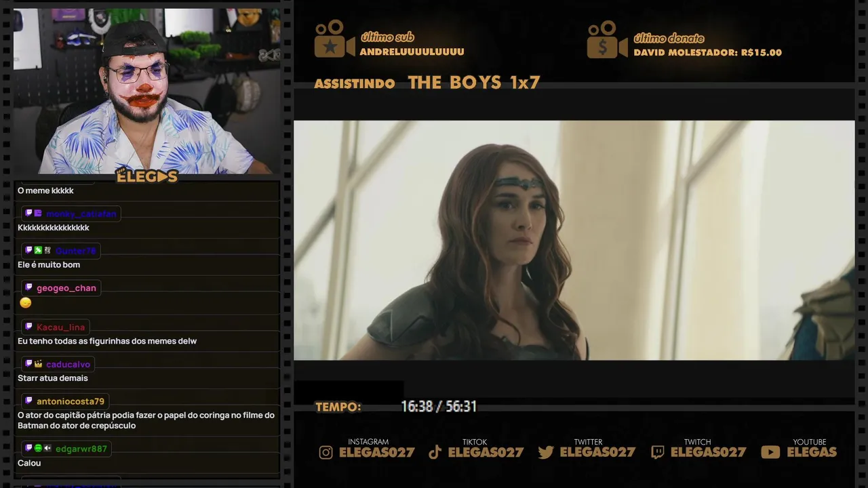
Task: Click Twitch badge beside Kacau_lina
Action: (x=28, y=327)
